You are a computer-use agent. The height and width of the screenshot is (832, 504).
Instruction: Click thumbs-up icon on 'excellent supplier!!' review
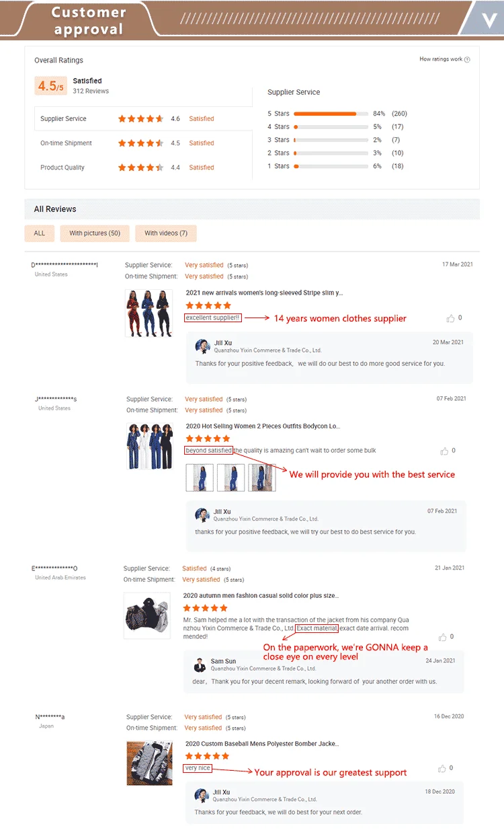coord(450,318)
